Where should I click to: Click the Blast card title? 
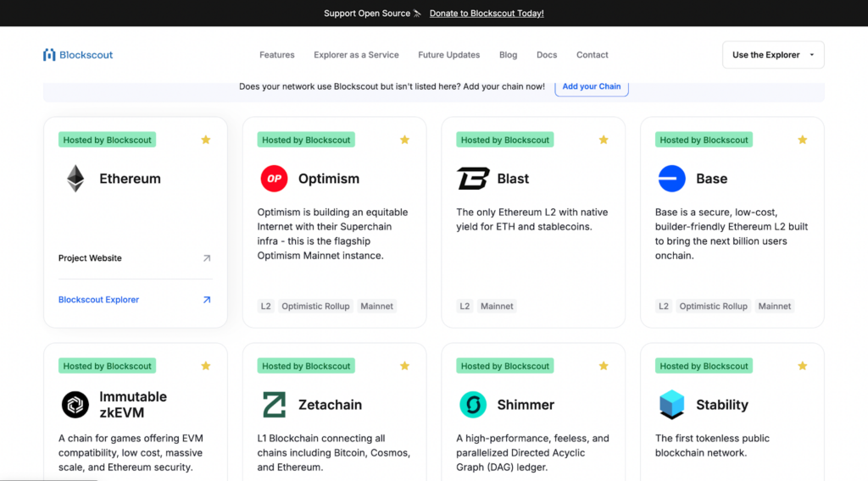pyautogui.click(x=513, y=179)
